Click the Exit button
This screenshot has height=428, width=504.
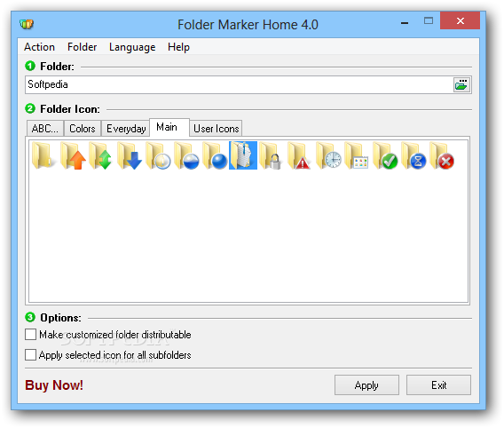(x=438, y=384)
